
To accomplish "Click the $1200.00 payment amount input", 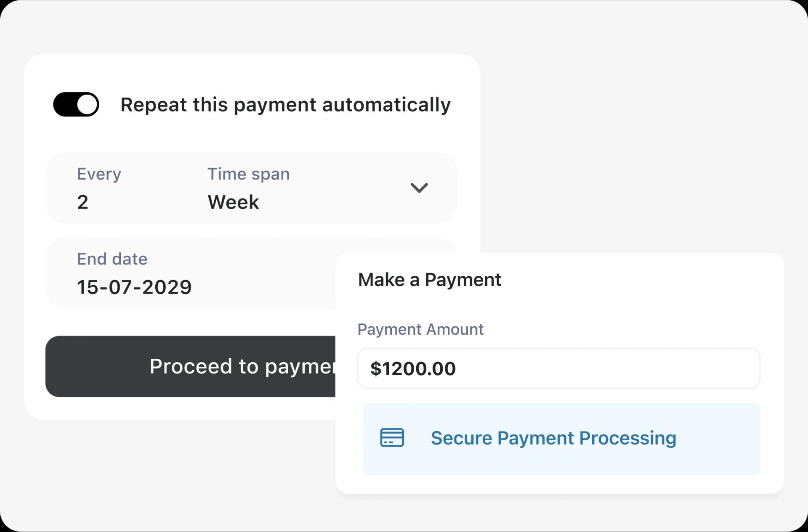I will [x=558, y=368].
